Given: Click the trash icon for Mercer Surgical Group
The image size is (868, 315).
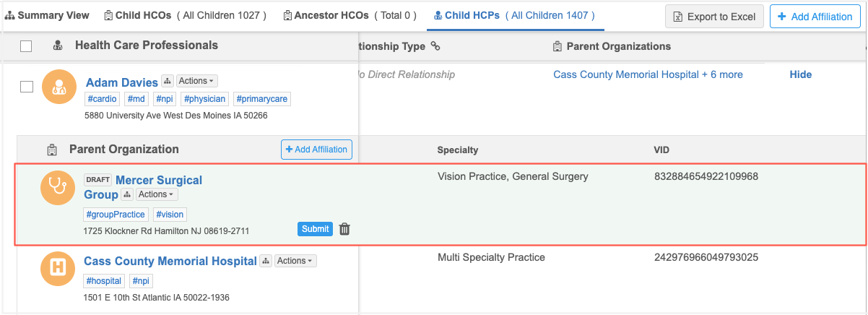Looking at the screenshot, I should [x=344, y=229].
